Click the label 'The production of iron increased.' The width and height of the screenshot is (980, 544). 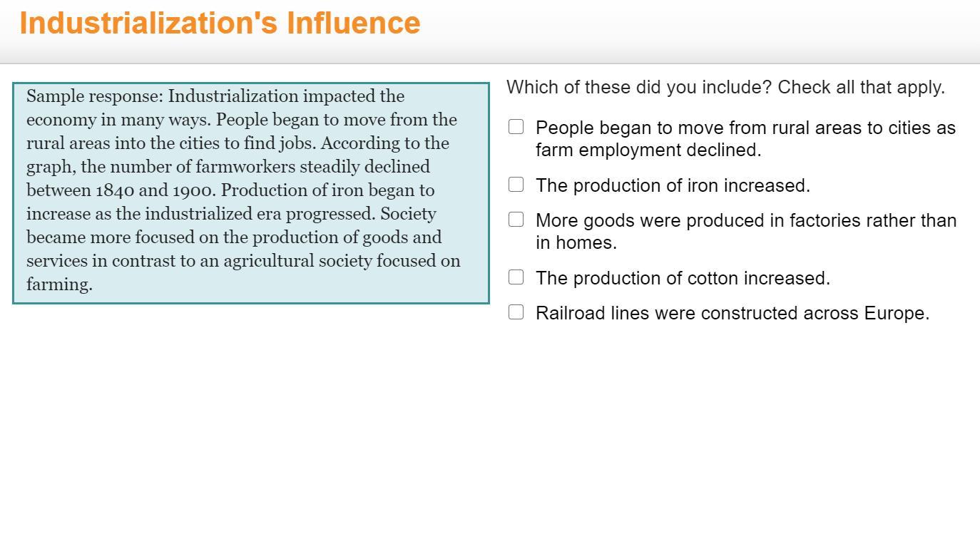click(x=673, y=185)
